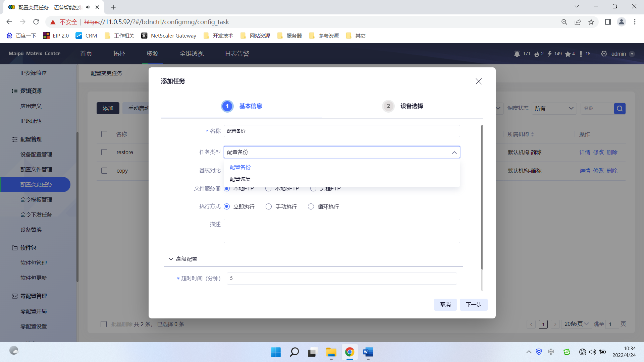Viewport: 644px width, 362px height.
Task: Click into the 描述 text area
Action: (342, 231)
